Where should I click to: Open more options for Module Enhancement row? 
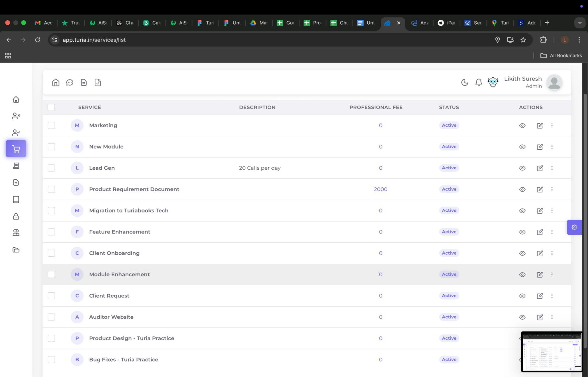click(552, 274)
